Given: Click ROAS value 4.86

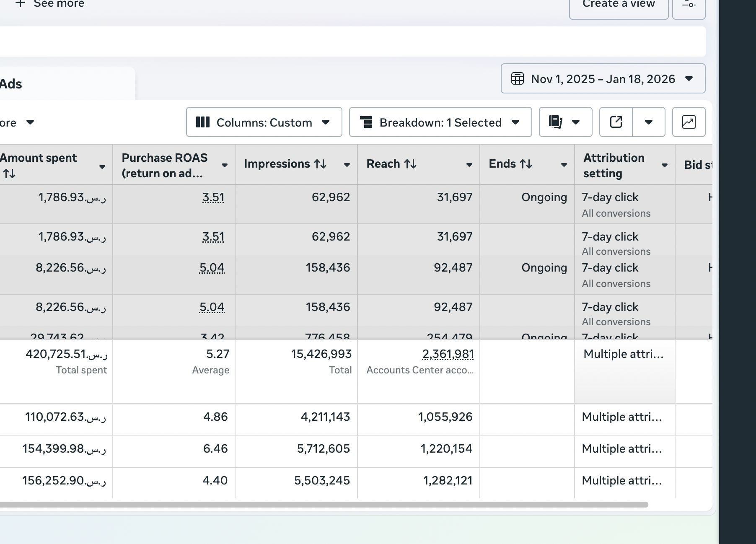Looking at the screenshot, I should (215, 417).
